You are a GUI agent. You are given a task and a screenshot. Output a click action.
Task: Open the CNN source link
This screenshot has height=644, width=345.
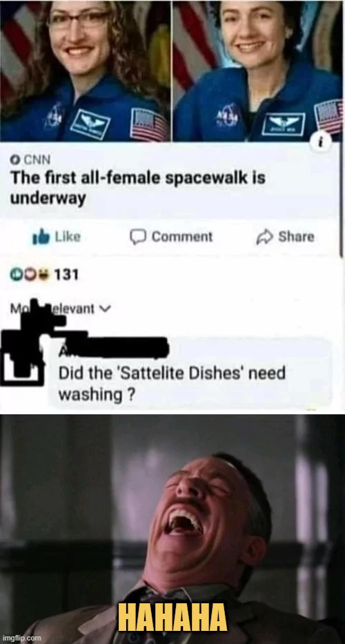pyautogui.click(x=35, y=159)
